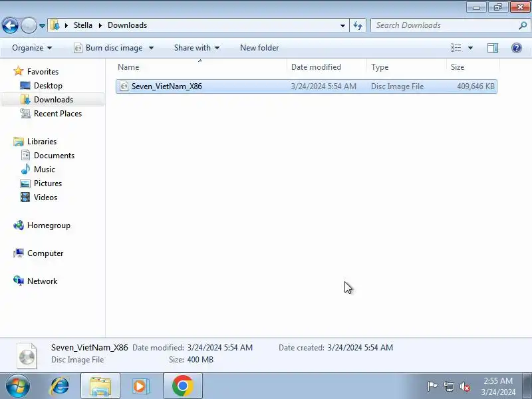532x399 pixels.
Task: Create a New folder
Action: [259, 48]
